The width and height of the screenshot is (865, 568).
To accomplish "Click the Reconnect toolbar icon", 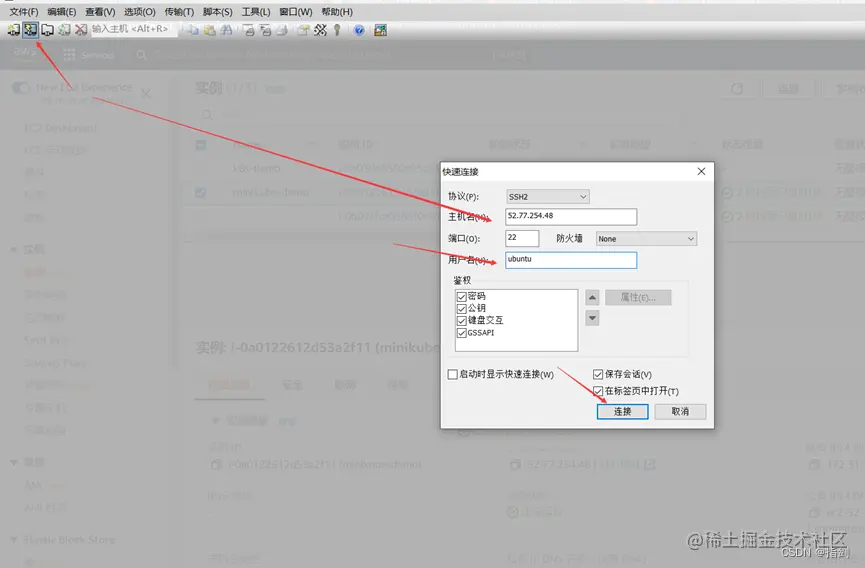I will [x=64, y=30].
